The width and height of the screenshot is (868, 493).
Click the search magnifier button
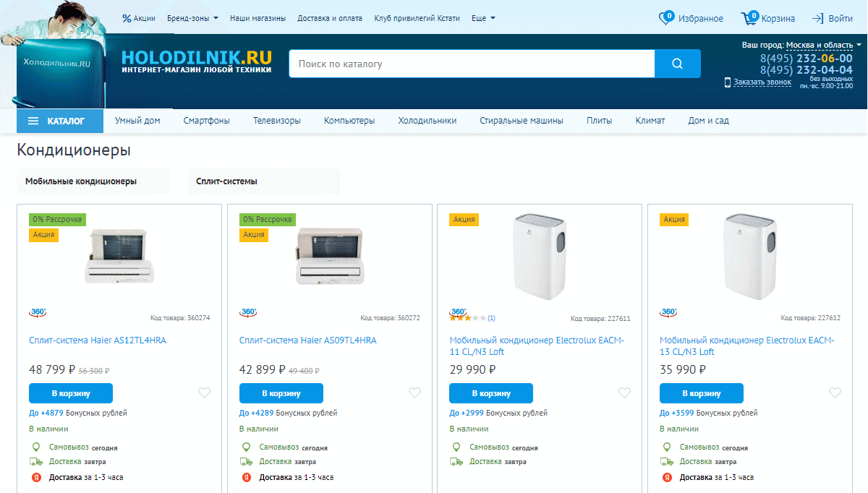(678, 64)
